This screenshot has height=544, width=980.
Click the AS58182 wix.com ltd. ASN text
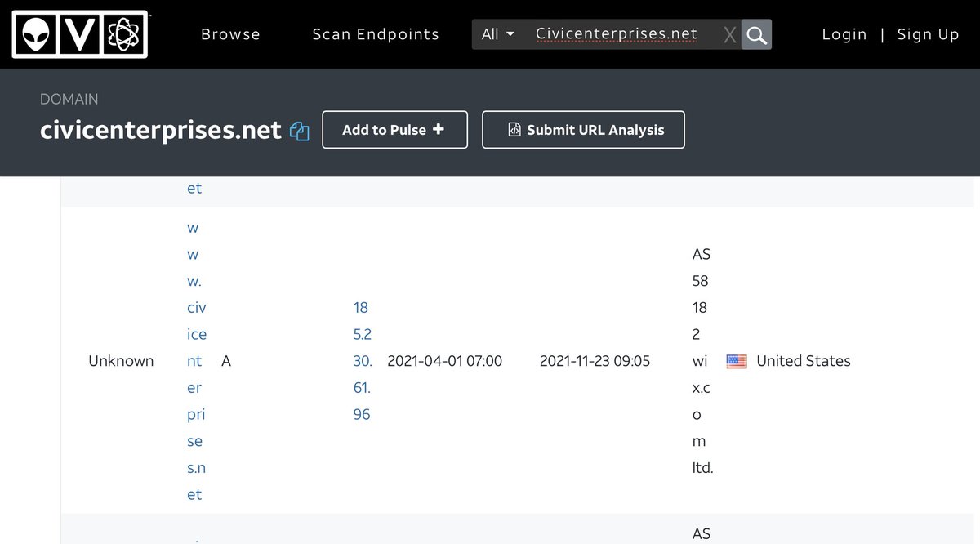click(x=701, y=361)
